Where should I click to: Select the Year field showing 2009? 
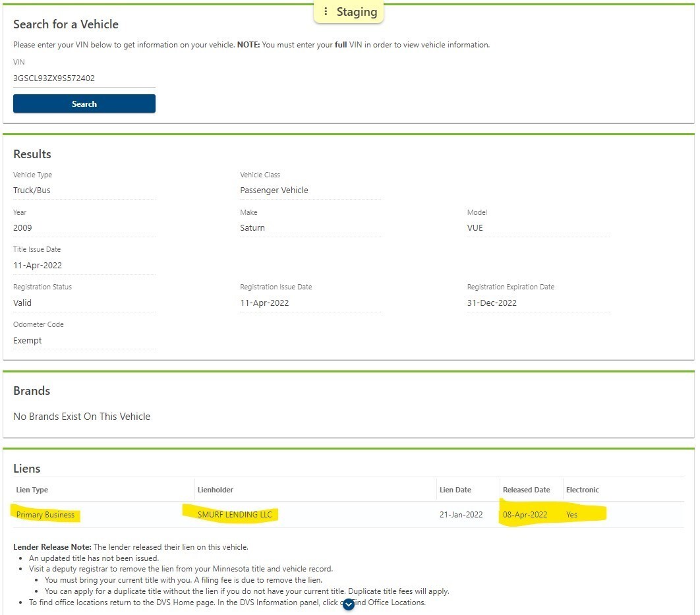pyautogui.click(x=84, y=228)
